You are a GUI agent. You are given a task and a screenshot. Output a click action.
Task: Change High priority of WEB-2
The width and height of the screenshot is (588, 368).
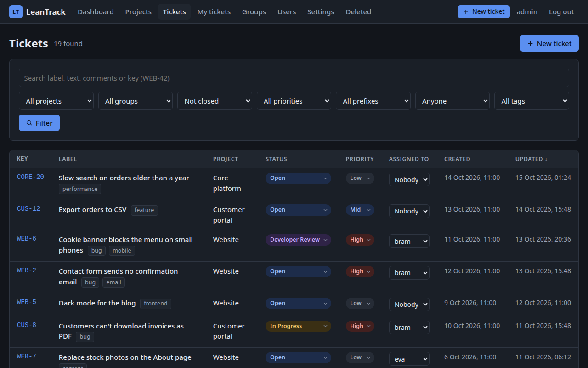point(360,271)
